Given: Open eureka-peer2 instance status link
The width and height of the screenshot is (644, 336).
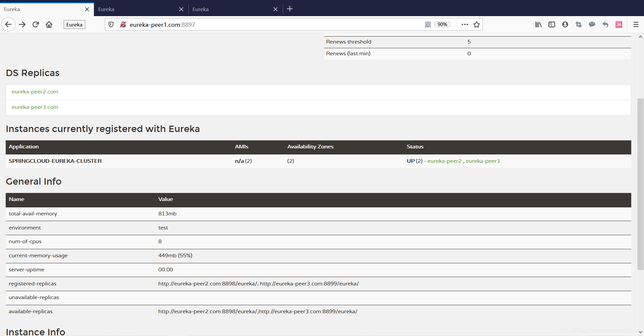Looking at the screenshot, I should pyautogui.click(x=444, y=161).
